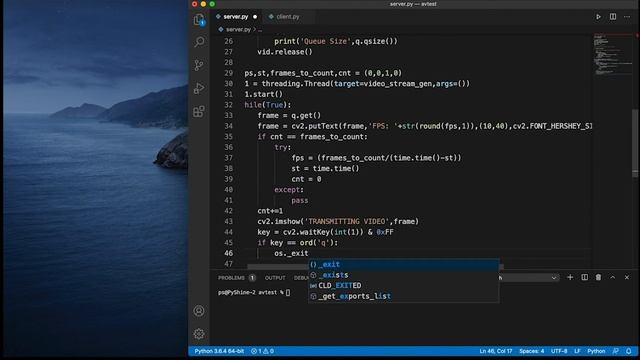Click Ln 46, Col 17 status entry
This screenshot has width=640, height=360.
[496, 351]
